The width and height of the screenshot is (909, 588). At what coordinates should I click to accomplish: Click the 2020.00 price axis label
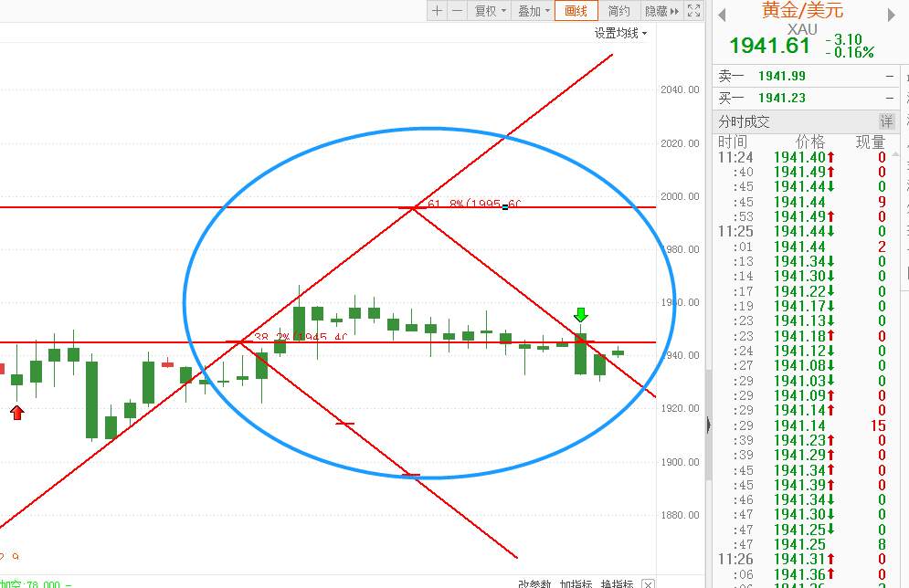680,143
